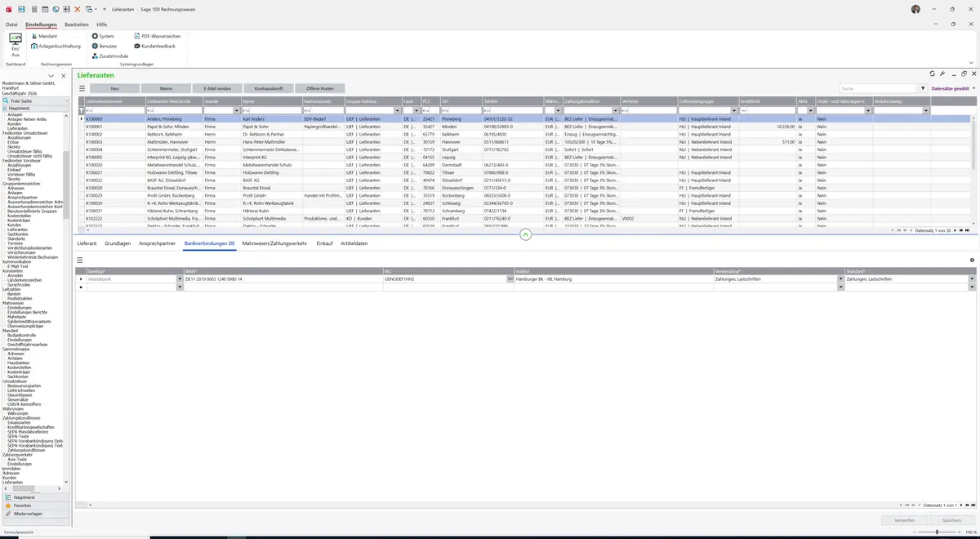The width and height of the screenshot is (980, 539).
Task: Click the Verwerfen button
Action: coord(904,520)
